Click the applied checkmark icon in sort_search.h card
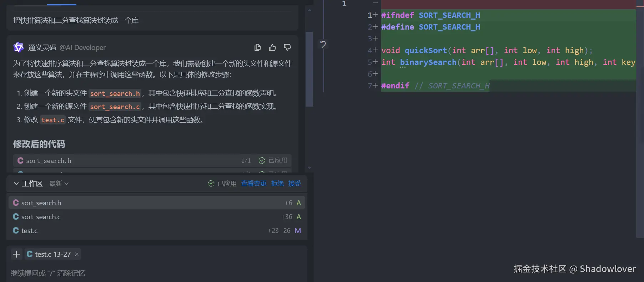The height and width of the screenshot is (282, 644). coord(262,160)
